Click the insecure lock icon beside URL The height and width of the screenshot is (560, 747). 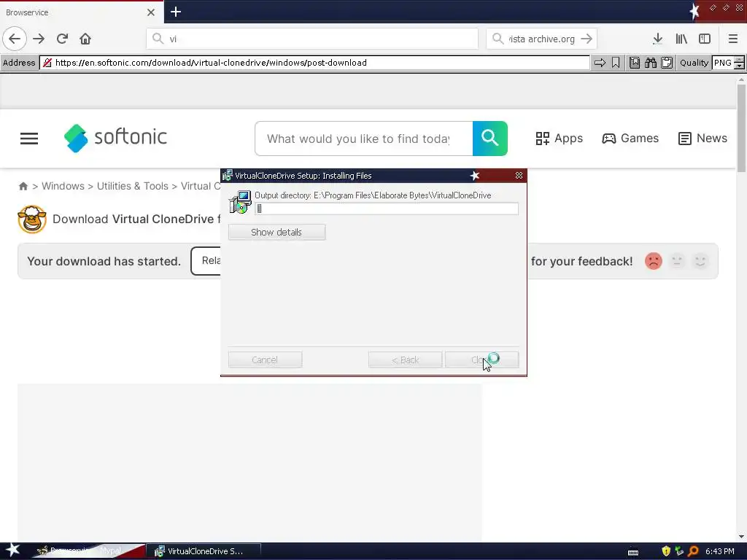[x=47, y=63]
